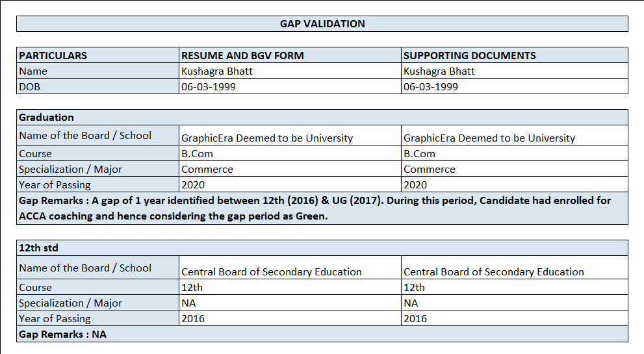Select GraphicEra University cell in Resume column
Image resolution: width=644 pixels, height=354 pixels.
click(290, 135)
